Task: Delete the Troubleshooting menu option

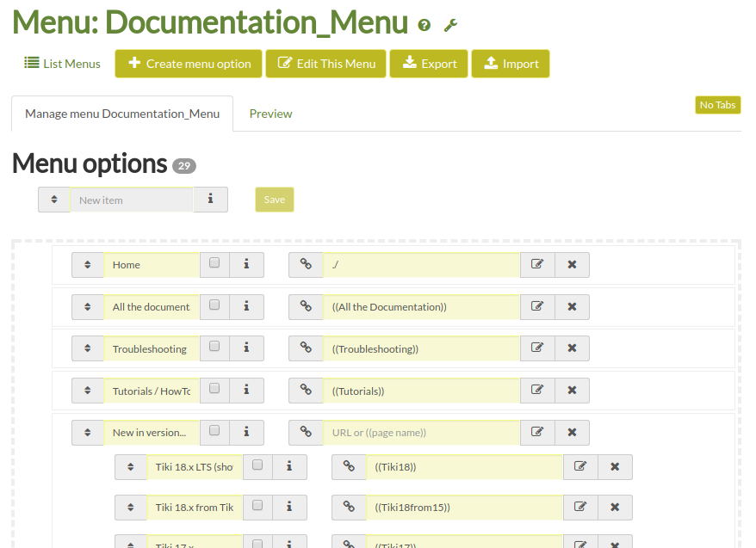Action: tap(572, 348)
